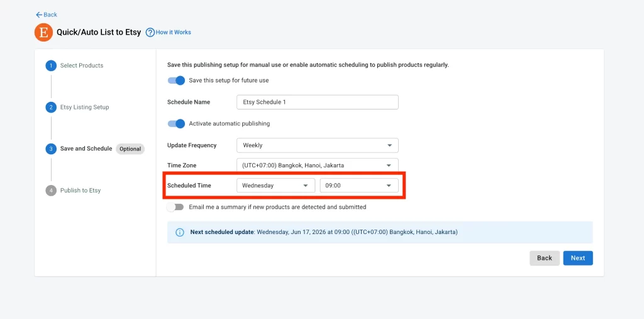This screenshot has height=319, width=644.
Task: Enable email summary toggle
Action: click(175, 207)
